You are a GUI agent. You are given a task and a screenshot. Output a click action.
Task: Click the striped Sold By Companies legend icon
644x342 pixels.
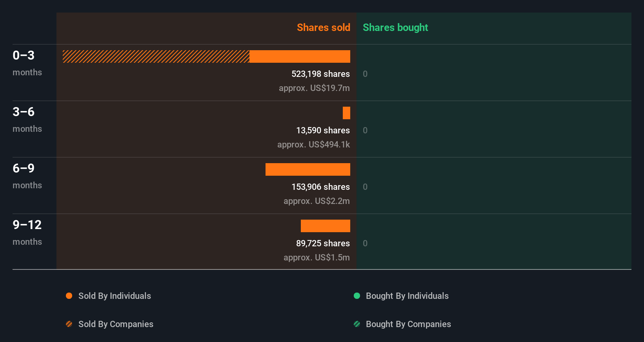(69, 324)
